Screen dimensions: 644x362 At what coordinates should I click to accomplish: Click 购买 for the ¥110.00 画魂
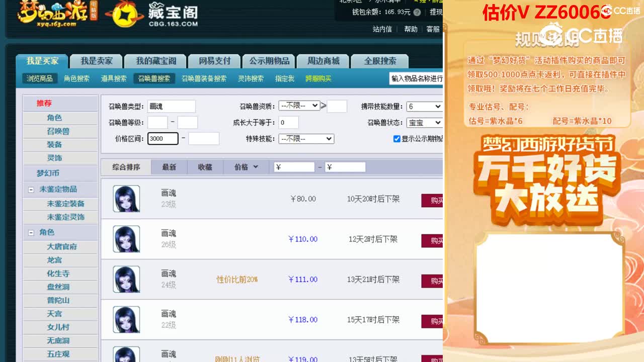pyautogui.click(x=432, y=241)
